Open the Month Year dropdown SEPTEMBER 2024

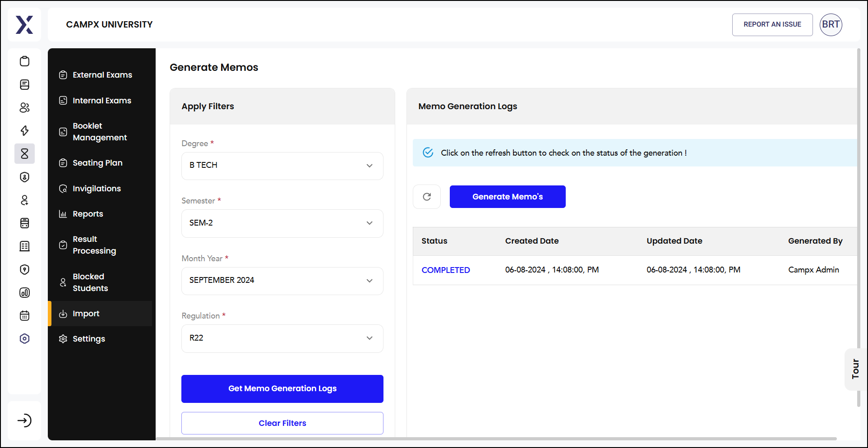(x=282, y=281)
